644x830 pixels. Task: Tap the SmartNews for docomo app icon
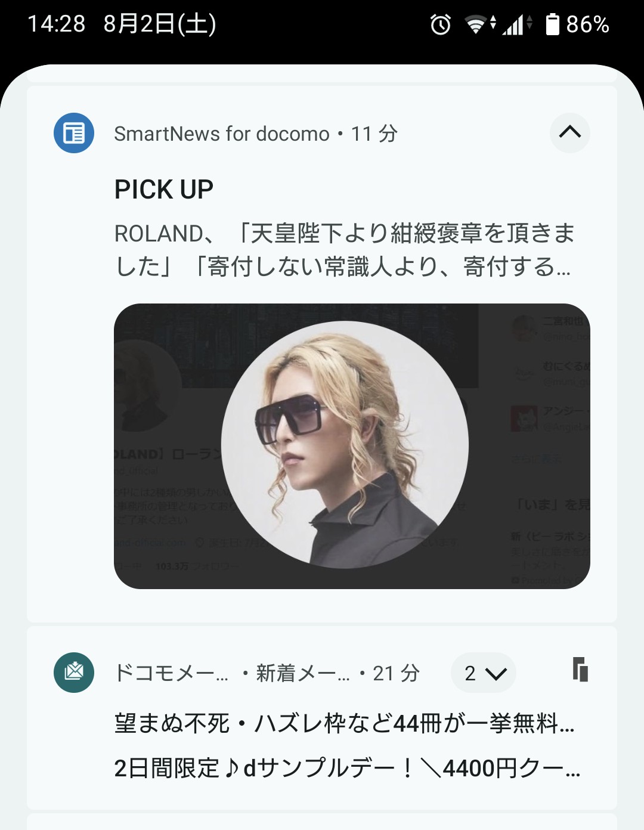pos(74,133)
